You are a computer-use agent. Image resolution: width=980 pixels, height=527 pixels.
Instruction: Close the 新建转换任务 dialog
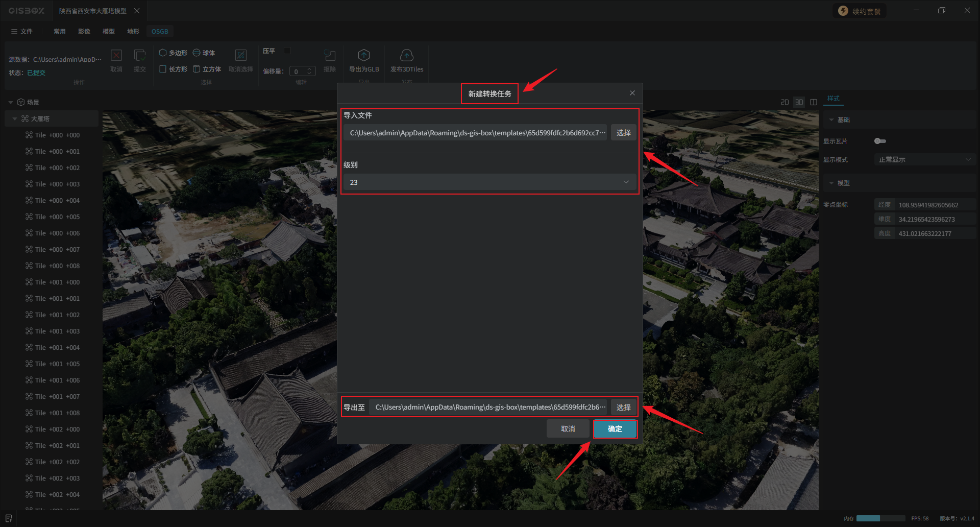click(x=632, y=93)
